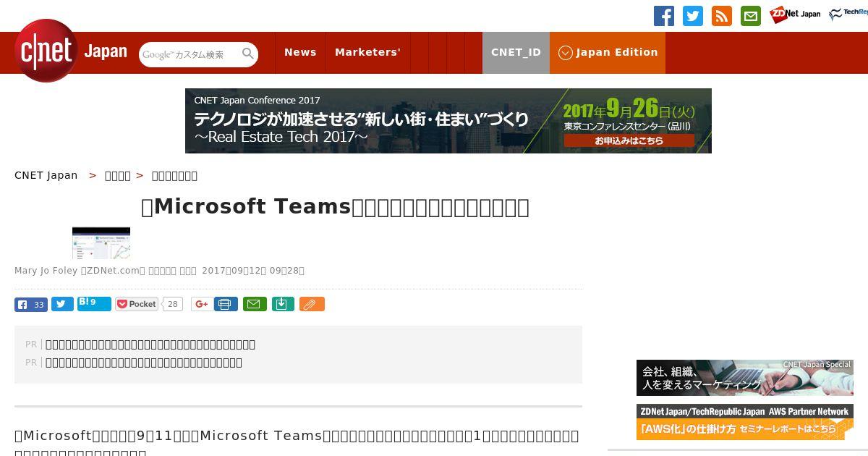
Task: Click the CNET Japan breadcrumb link
Action: tap(46, 175)
